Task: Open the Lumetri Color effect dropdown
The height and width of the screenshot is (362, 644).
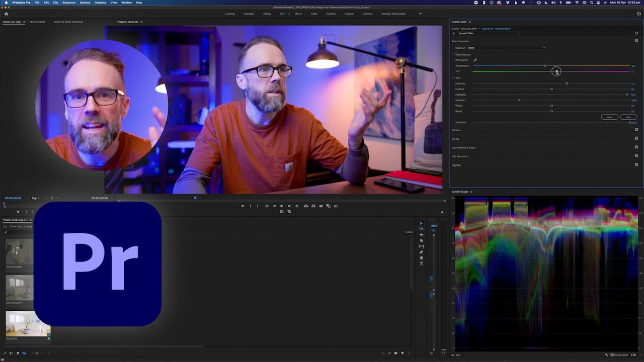Action: pyautogui.click(x=489, y=33)
